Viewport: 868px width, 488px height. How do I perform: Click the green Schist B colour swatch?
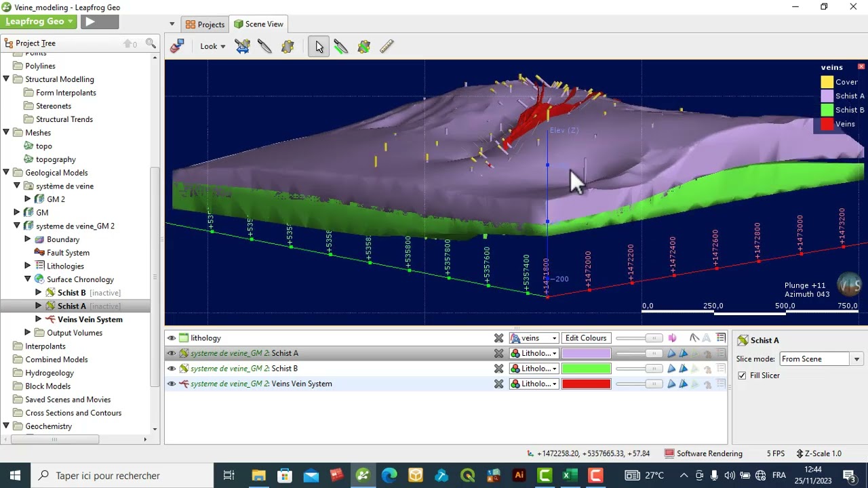click(586, 369)
